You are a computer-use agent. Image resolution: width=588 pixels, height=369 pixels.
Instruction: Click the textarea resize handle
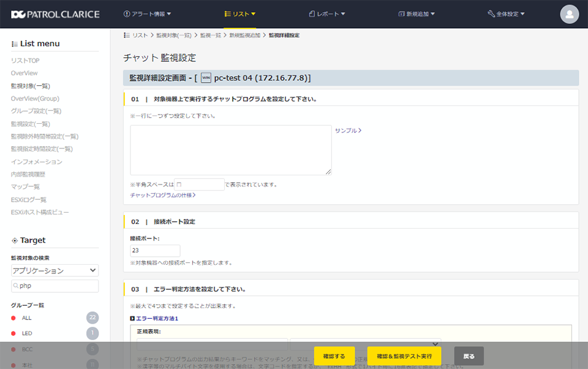[328, 172]
